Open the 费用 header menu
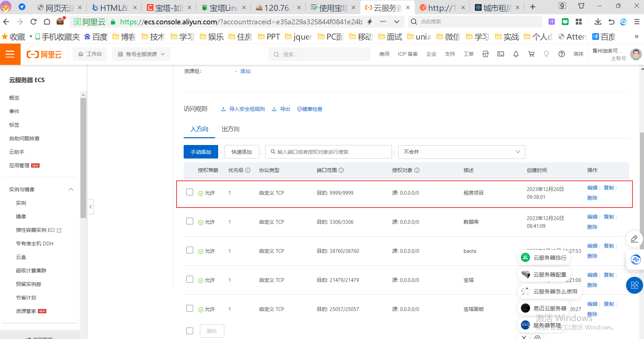The image size is (644, 339). point(384,54)
